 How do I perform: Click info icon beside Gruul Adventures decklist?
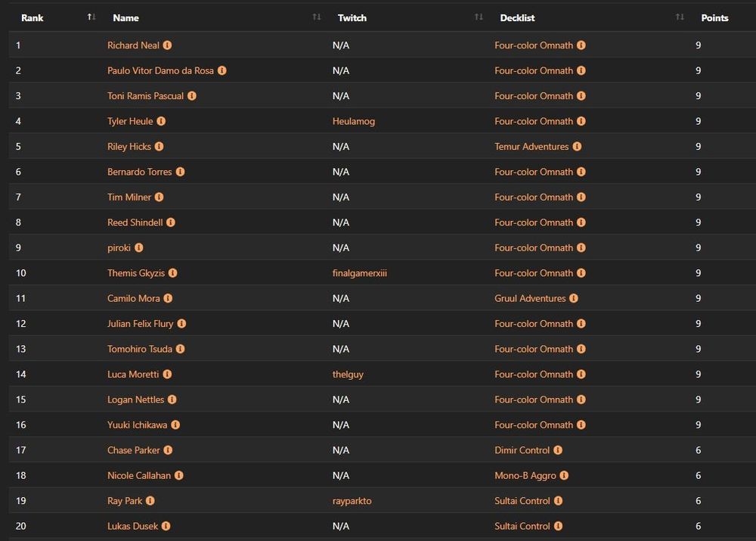click(574, 298)
